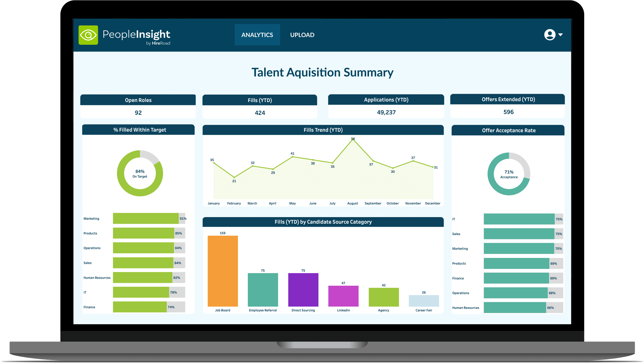Click the Applications value 49,237
Screen dimensions: 644x363
386,112
